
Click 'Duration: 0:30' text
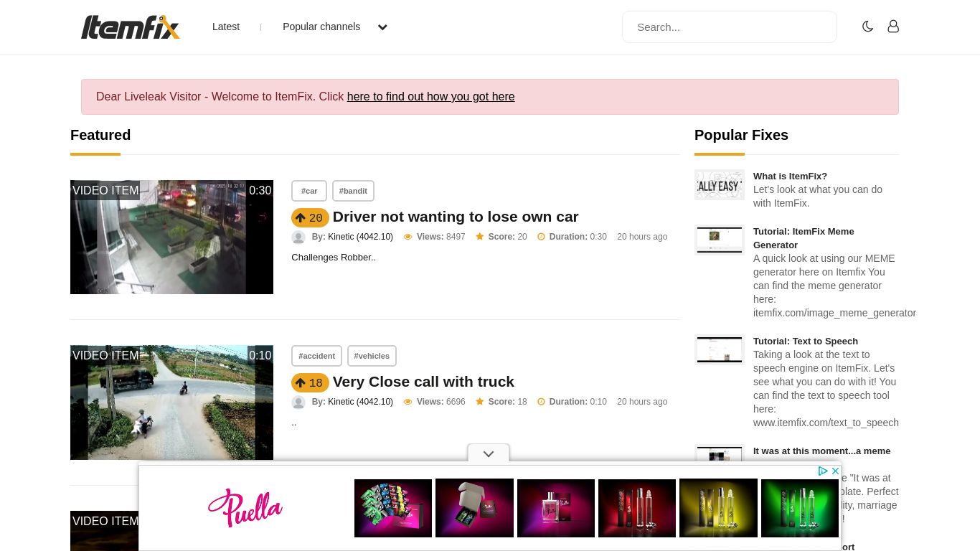pyautogui.click(x=578, y=237)
